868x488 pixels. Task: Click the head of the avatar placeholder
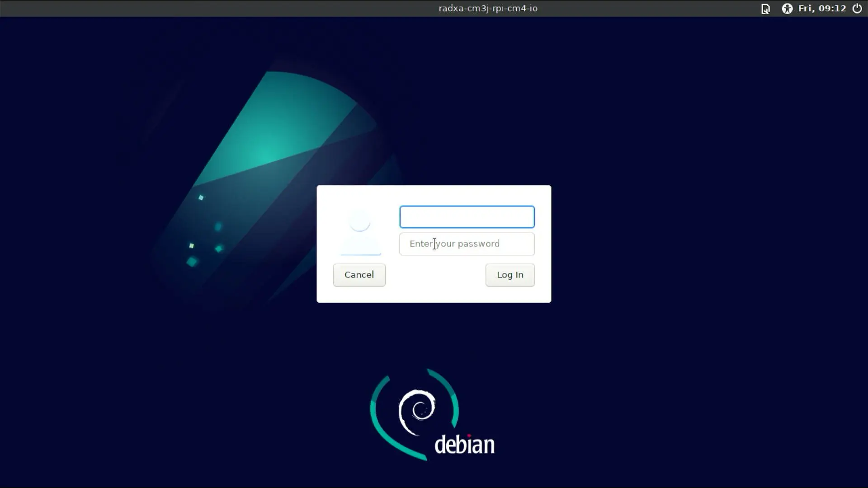click(360, 221)
